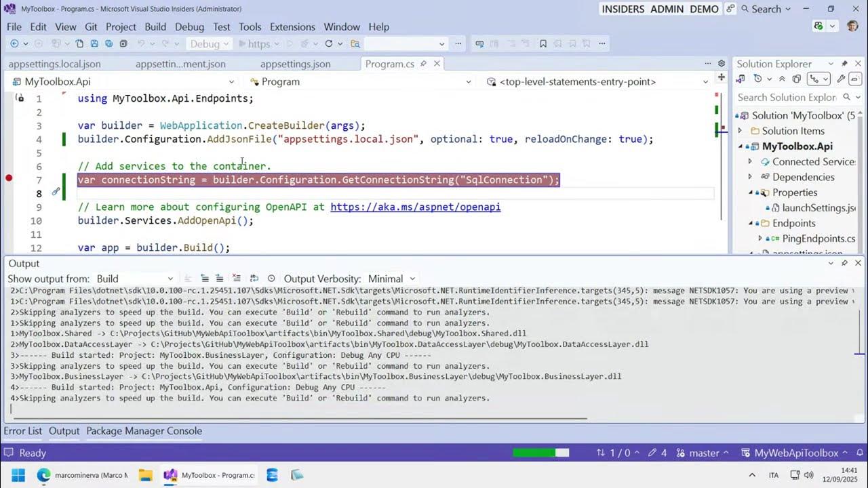This screenshot has height=488, width=868.
Task: Click the wrench settings icon in Solution Explorer
Action: (x=841, y=79)
